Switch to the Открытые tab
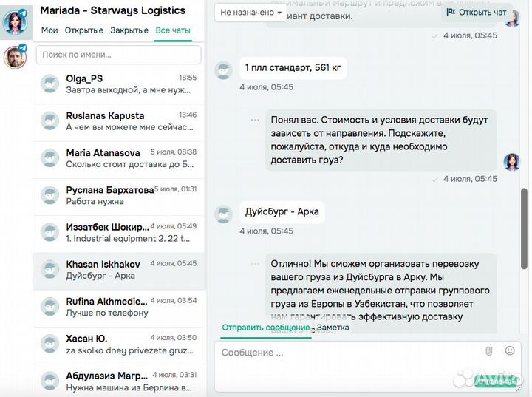 pos(84,30)
